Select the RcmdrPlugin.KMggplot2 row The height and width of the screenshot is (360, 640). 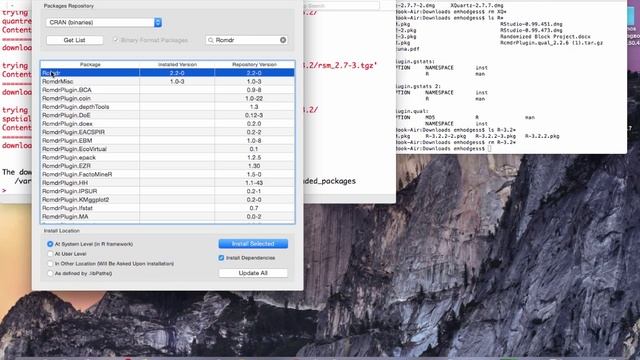[x=167, y=200]
